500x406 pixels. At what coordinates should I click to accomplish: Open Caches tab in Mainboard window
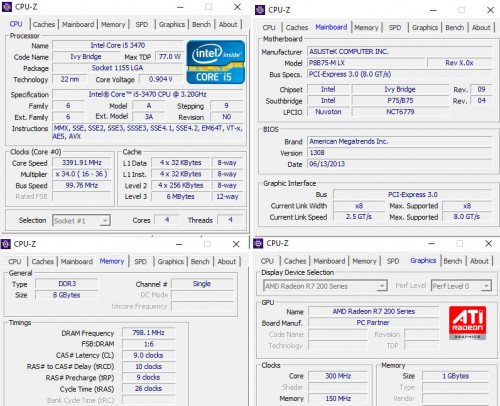[297, 27]
